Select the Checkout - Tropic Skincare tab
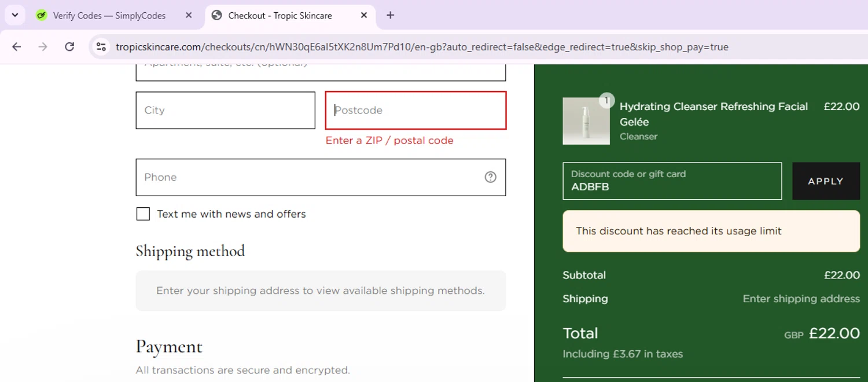Screen dimensions: 868x382 (x=280, y=16)
